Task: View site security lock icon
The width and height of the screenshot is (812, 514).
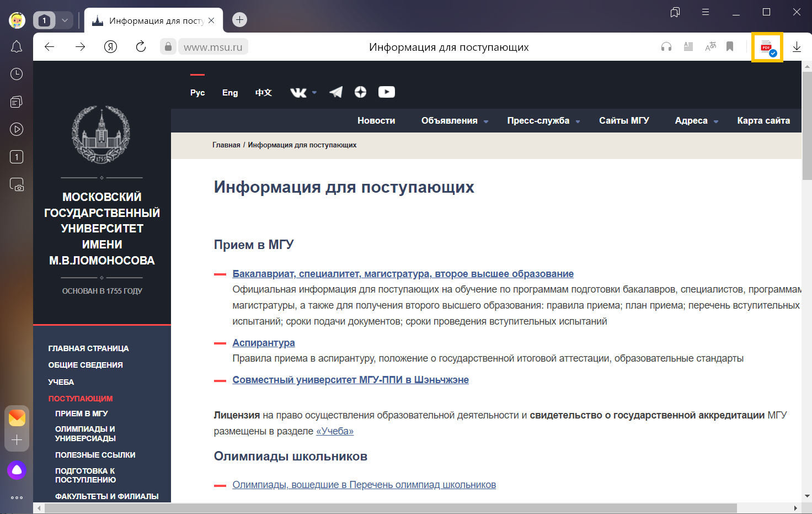Action: coord(168,46)
